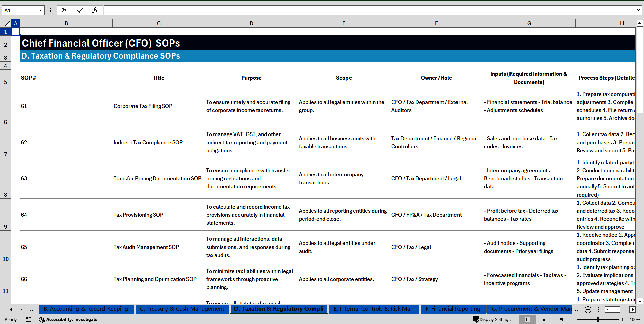Click Accessibility: Investigate in status bar
The height and width of the screenshot is (324, 644).
(68, 319)
